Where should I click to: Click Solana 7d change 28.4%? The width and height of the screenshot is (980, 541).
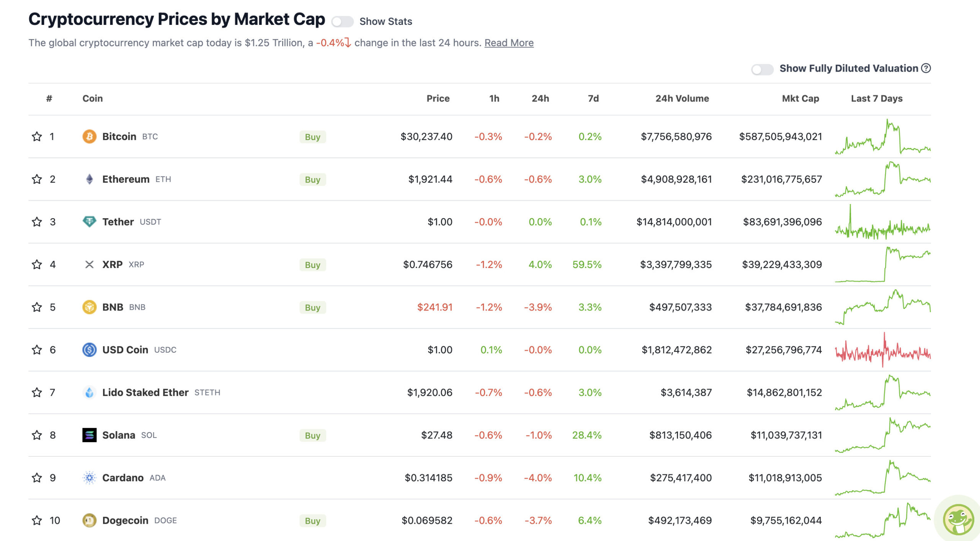[x=587, y=435]
